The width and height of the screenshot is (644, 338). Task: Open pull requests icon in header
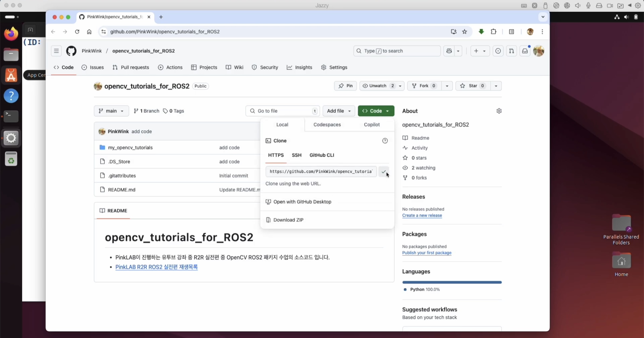coord(511,51)
